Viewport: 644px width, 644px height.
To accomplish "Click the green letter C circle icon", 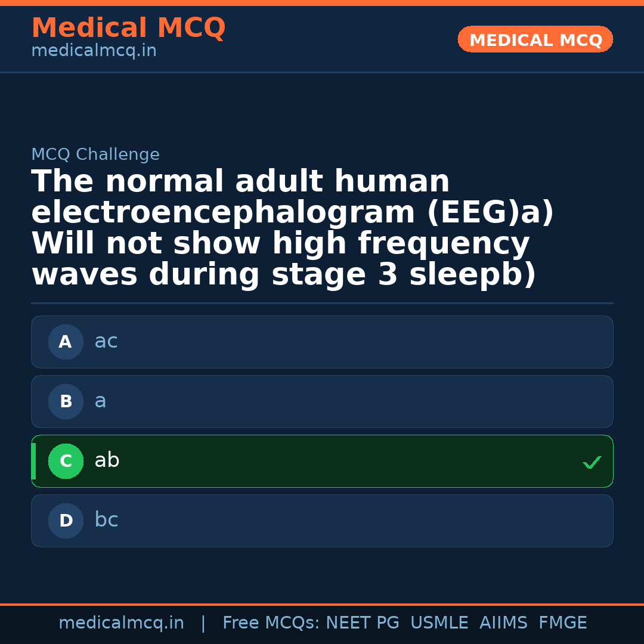I will [66, 462].
